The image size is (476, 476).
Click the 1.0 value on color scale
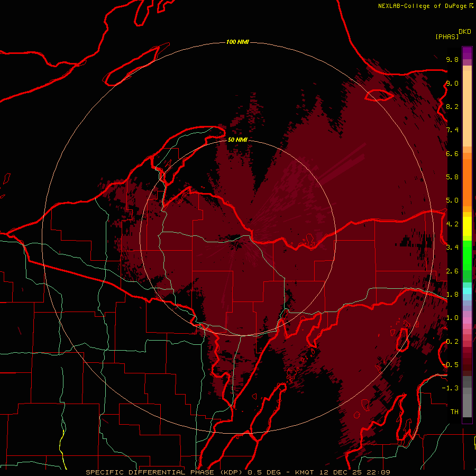[x=452, y=317]
